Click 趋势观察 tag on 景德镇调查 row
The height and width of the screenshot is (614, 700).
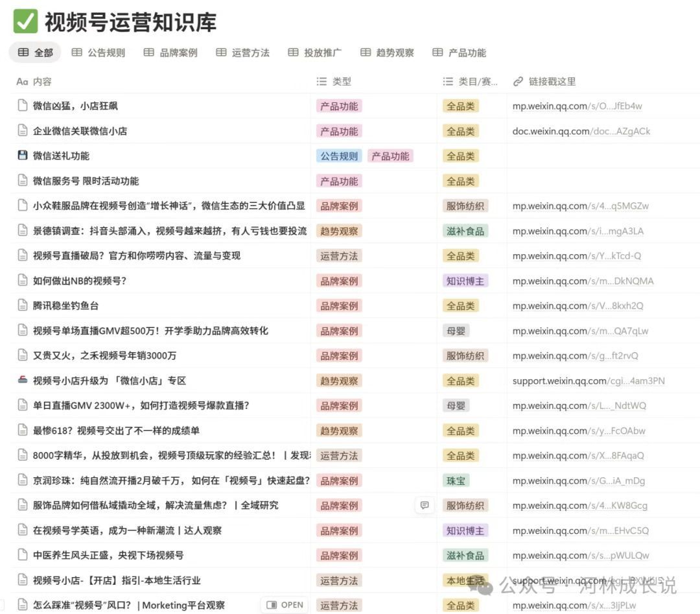coord(339,231)
